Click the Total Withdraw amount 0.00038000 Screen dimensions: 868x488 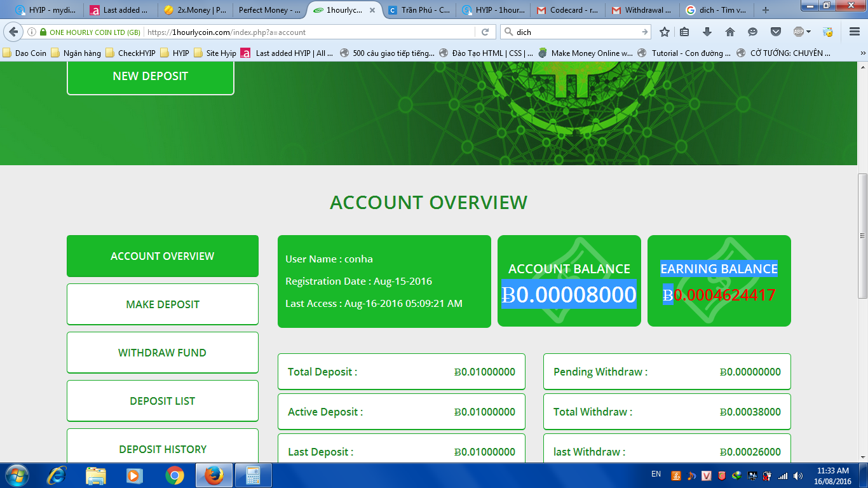coord(750,412)
